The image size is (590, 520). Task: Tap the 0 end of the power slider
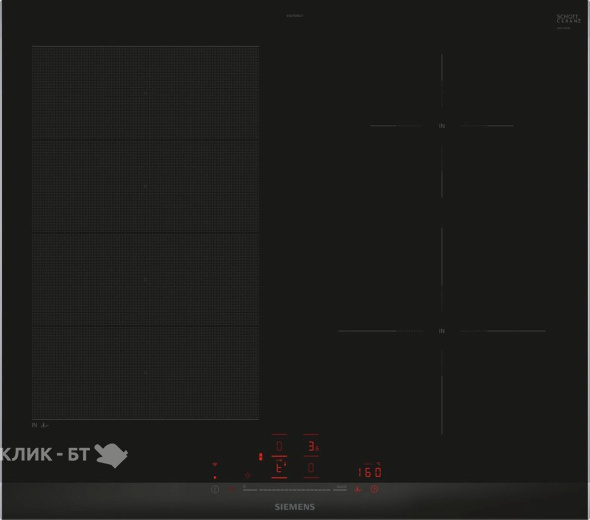pos(249,488)
